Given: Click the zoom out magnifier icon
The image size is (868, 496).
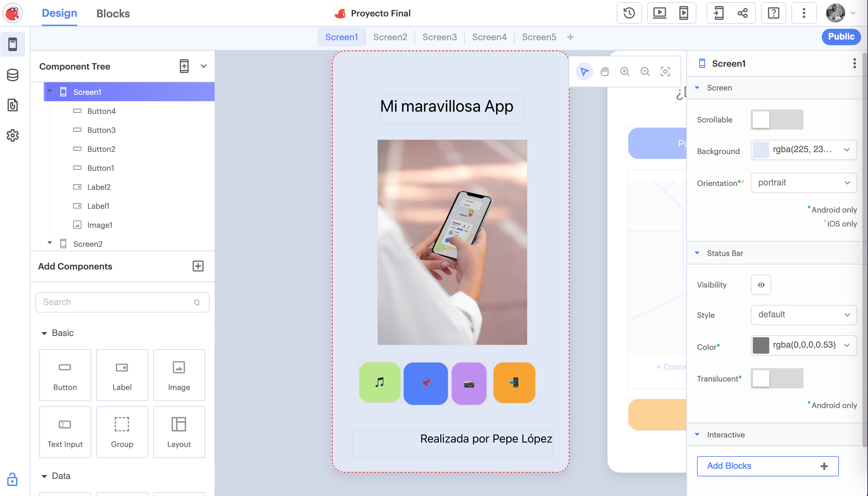Looking at the screenshot, I should click(645, 71).
